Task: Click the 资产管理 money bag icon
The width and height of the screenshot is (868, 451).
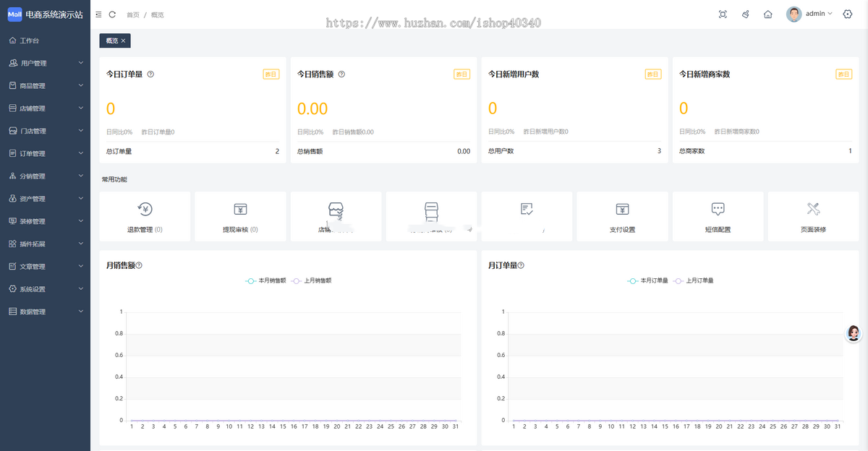Action: click(12, 198)
